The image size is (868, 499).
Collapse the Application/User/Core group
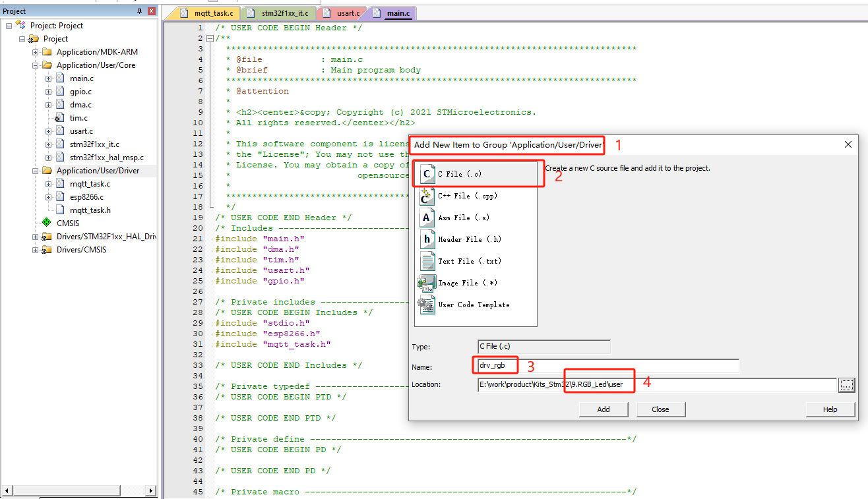pyautogui.click(x=35, y=65)
